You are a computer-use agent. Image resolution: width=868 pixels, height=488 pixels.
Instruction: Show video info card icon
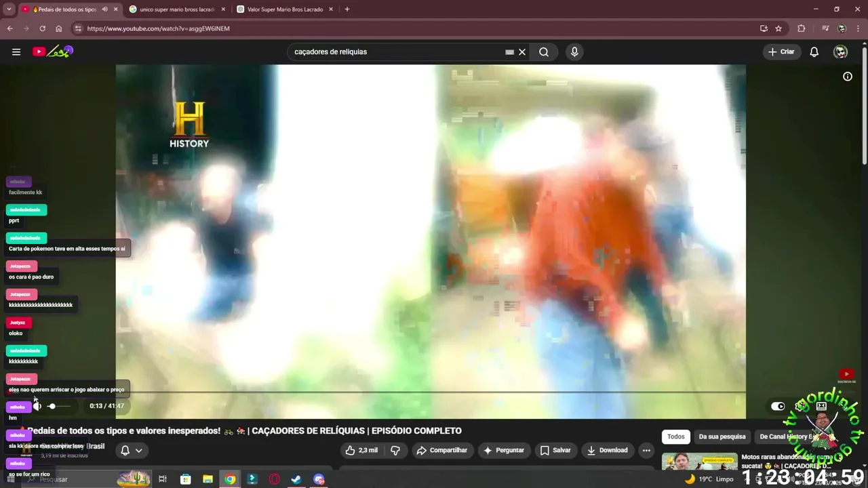click(848, 77)
